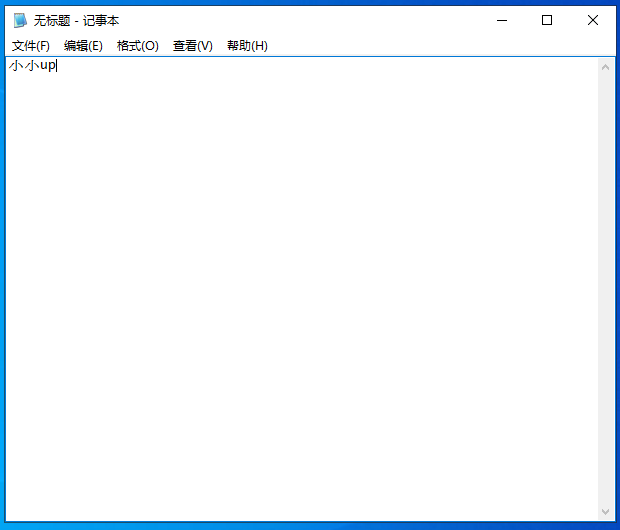Close the 记事本 window

click(x=593, y=20)
